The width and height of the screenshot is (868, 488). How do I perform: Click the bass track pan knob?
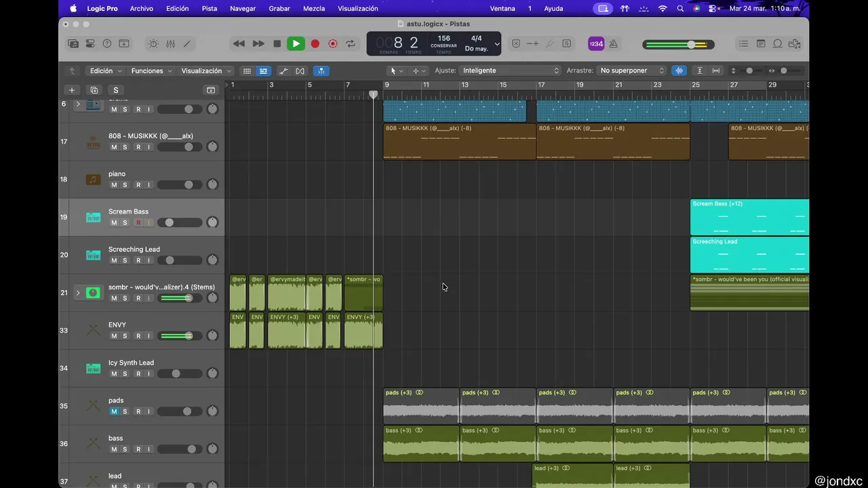pyautogui.click(x=212, y=449)
